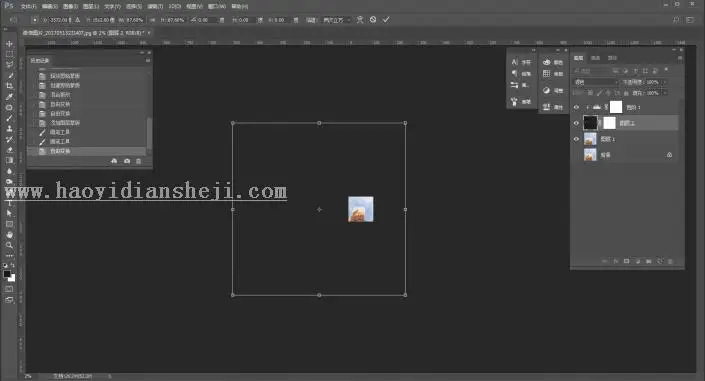Select the Zoom magnifier tool
The image size is (705, 381).
tap(9, 245)
